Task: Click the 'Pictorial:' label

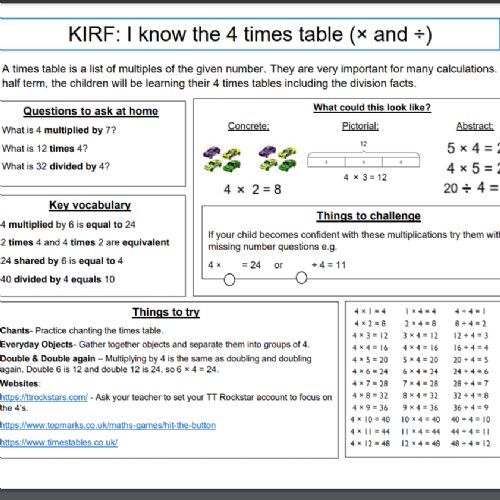Action: coord(360,126)
